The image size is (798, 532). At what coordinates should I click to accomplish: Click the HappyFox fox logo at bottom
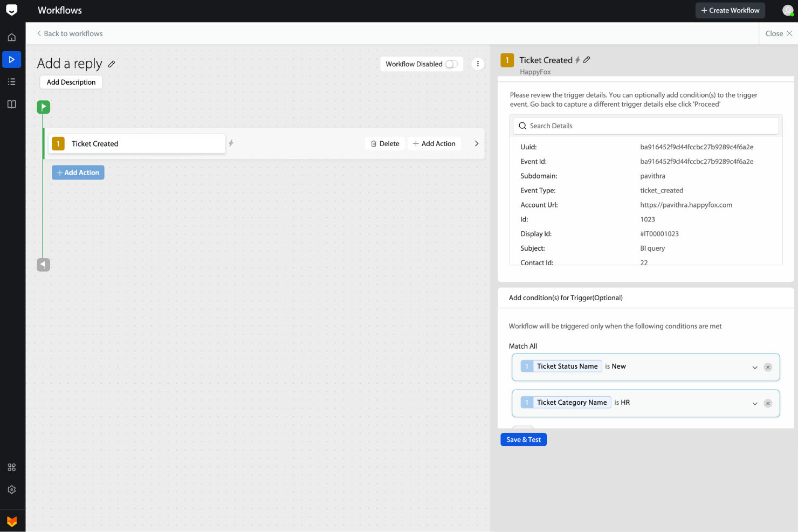pyautogui.click(x=12, y=520)
